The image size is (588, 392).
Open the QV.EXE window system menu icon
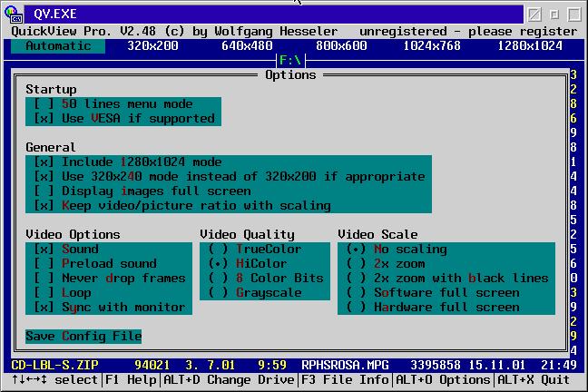pyautogui.click(x=14, y=14)
